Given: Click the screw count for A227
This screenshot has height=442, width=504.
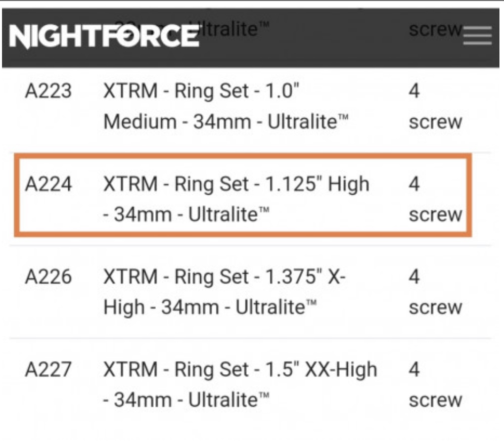Looking at the screenshot, I should click(435, 385).
